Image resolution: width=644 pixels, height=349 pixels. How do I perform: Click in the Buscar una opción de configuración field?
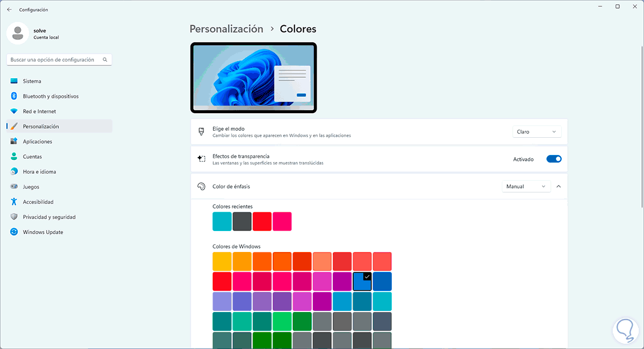[59, 60]
